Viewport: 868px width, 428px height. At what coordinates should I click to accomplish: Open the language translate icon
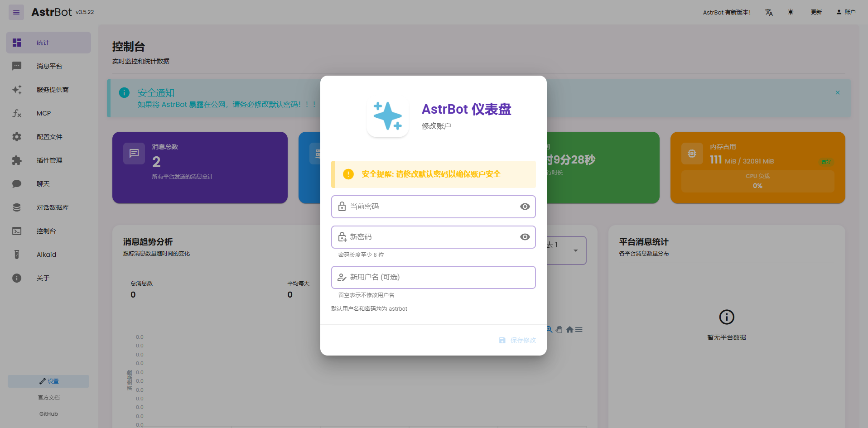click(x=769, y=12)
